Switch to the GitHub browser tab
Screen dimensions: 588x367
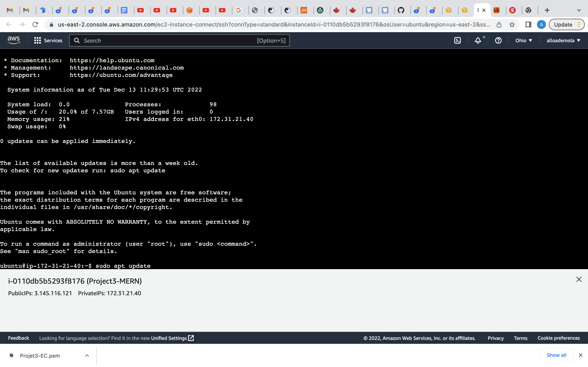[x=401, y=10]
